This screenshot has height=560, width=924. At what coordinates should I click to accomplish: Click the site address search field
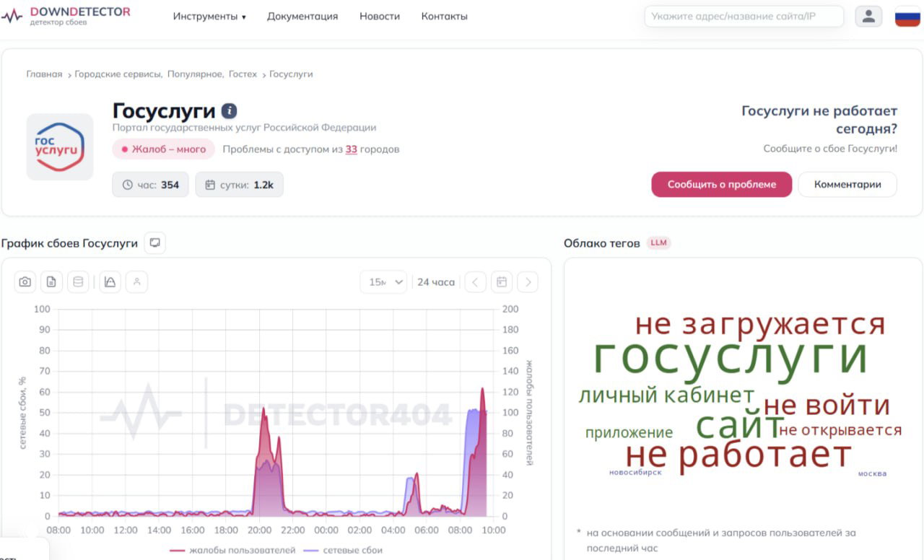(x=743, y=16)
